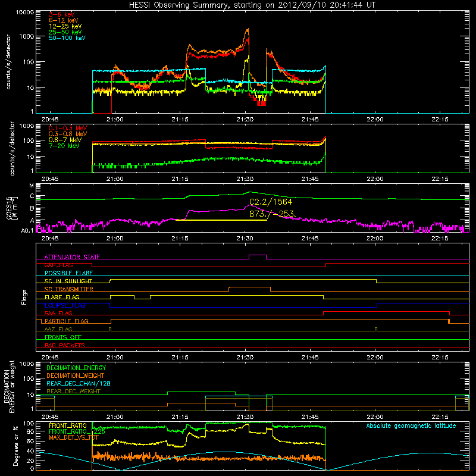Select the SC_IN_SUNLIGHT flag label
The image size is (476, 476).
click(68, 281)
